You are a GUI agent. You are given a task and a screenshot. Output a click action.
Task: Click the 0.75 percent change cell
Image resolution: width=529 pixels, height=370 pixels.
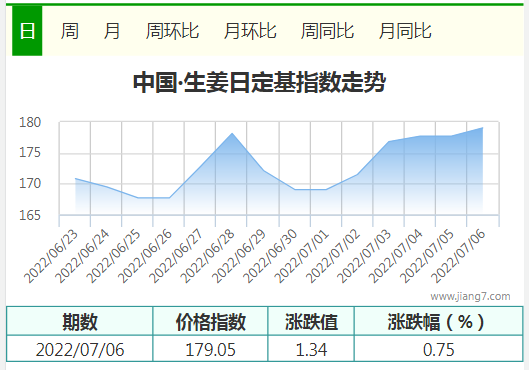click(x=439, y=349)
